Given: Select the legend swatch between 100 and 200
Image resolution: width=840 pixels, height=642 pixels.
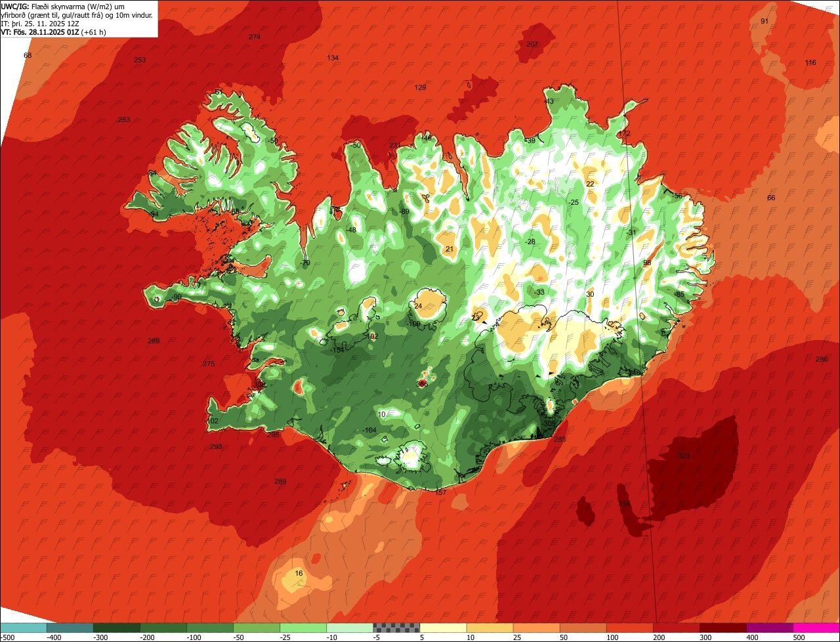Looking at the screenshot, I should tap(629, 628).
